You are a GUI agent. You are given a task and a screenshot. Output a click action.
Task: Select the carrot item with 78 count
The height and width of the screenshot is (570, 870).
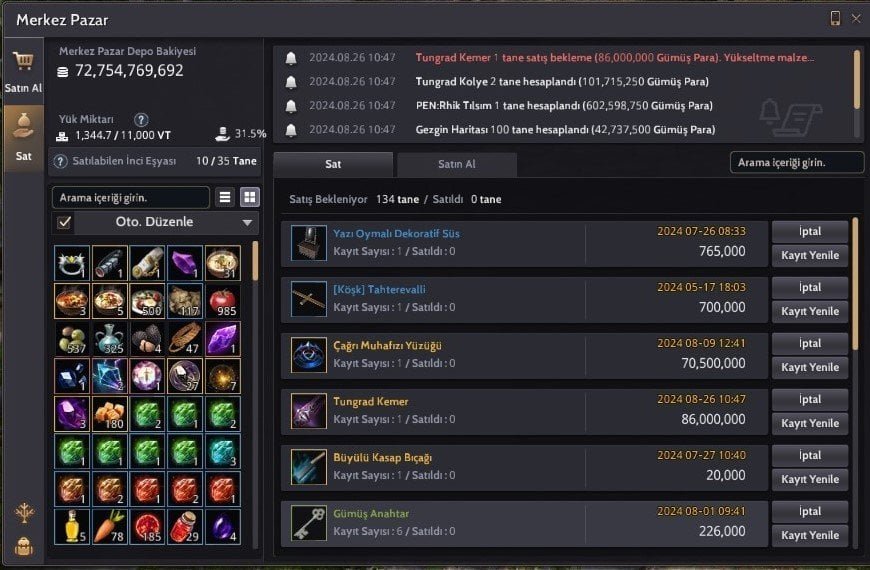click(110, 527)
